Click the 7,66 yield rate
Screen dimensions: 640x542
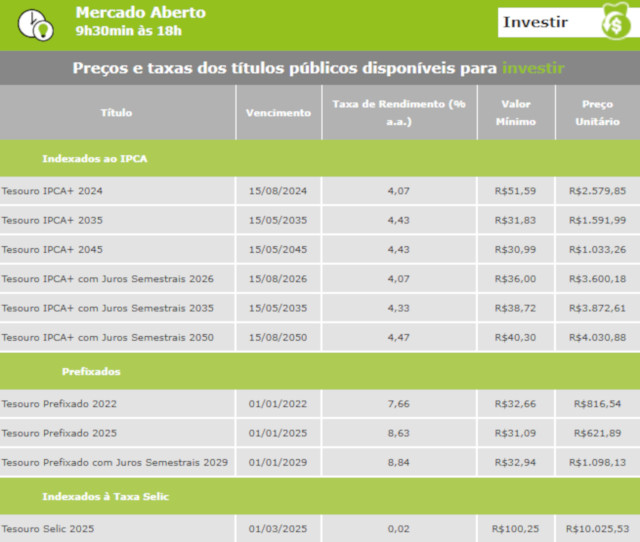pyautogui.click(x=398, y=404)
